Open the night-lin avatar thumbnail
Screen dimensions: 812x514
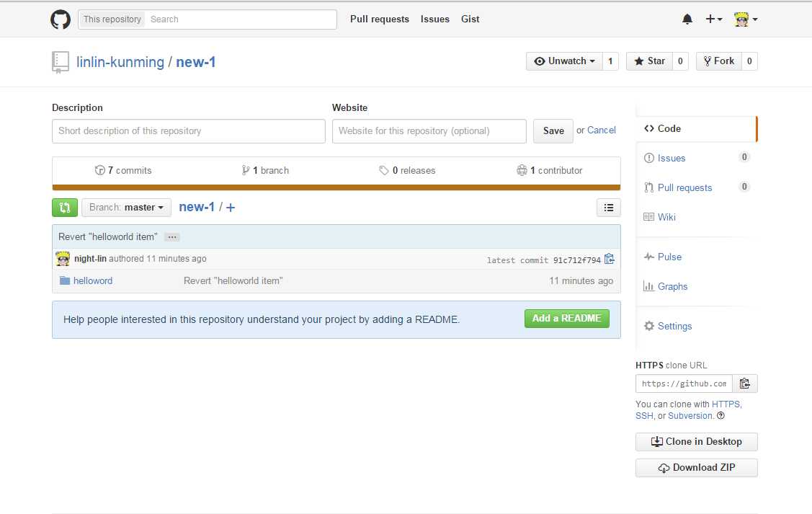point(63,259)
